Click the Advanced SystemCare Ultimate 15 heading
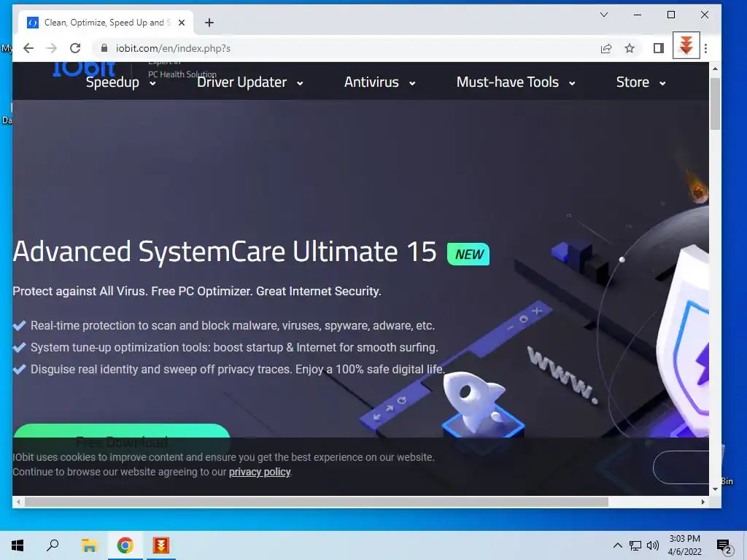 225,252
